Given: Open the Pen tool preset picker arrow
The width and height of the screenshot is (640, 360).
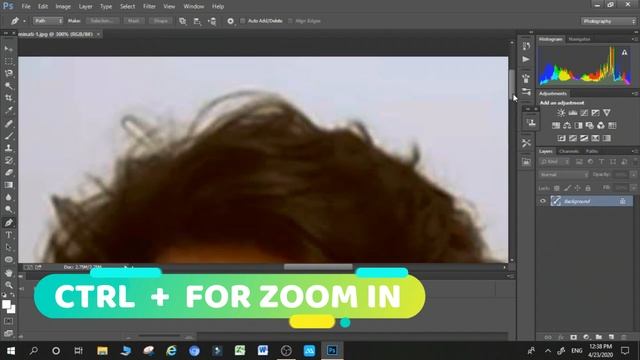Looking at the screenshot, I should click(24, 21).
